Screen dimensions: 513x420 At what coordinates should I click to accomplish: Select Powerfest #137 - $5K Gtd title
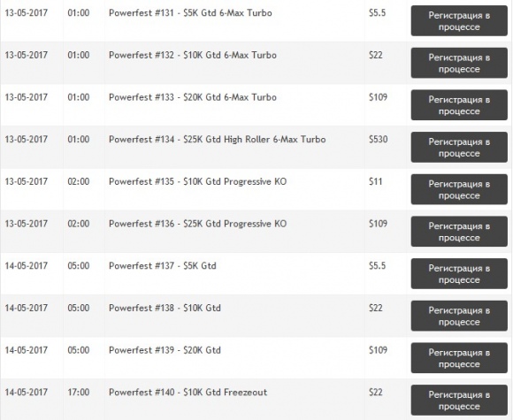[163, 266]
